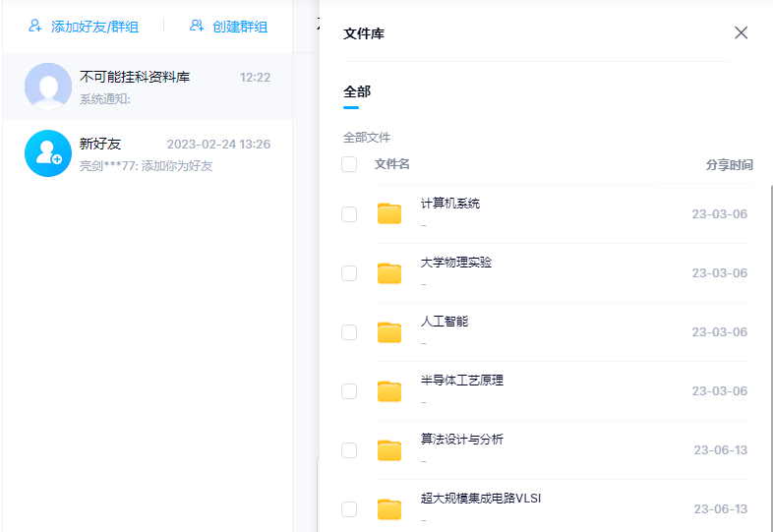
Task: Click the 全部文件 breadcrumb
Action: tap(367, 137)
